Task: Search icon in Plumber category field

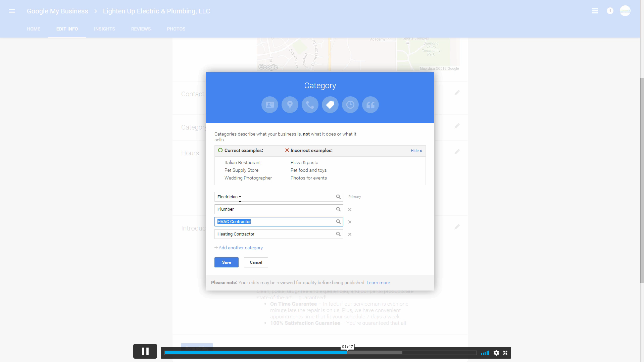Action: click(338, 209)
